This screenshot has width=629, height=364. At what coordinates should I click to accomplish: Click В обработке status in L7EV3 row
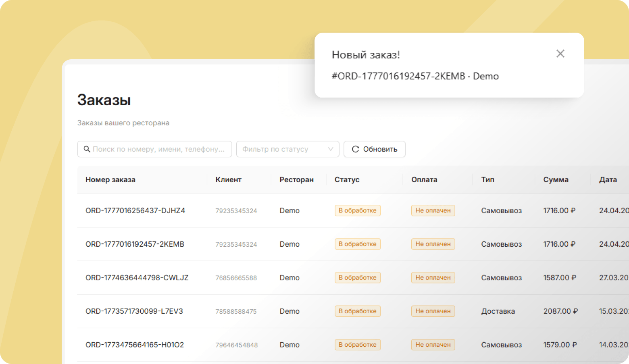point(358,311)
